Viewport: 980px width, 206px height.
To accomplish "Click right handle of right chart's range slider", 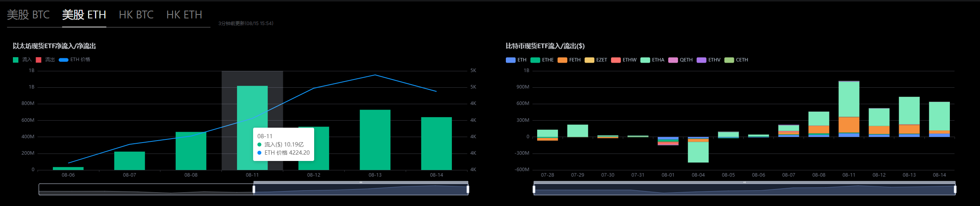I will [x=955, y=190].
